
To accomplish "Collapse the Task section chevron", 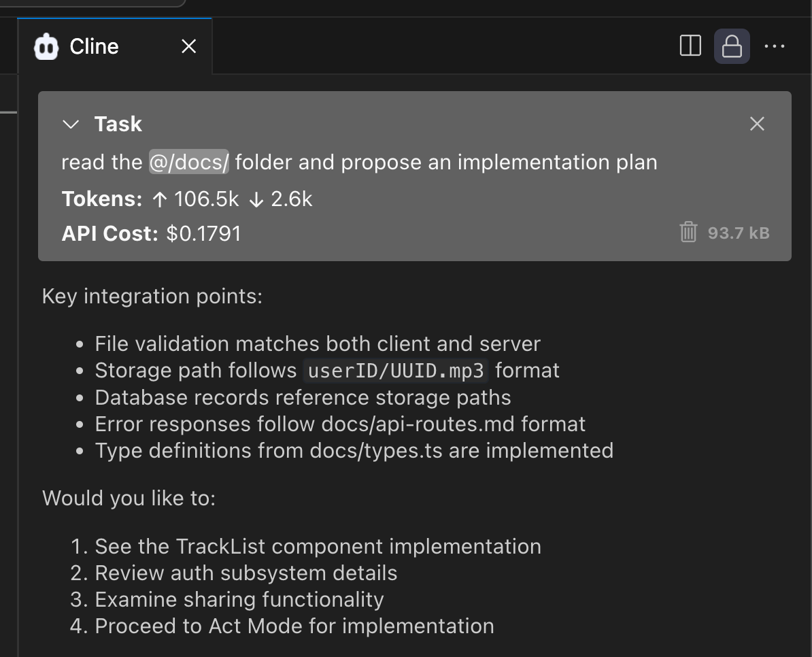I will click(x=71, y=124).
